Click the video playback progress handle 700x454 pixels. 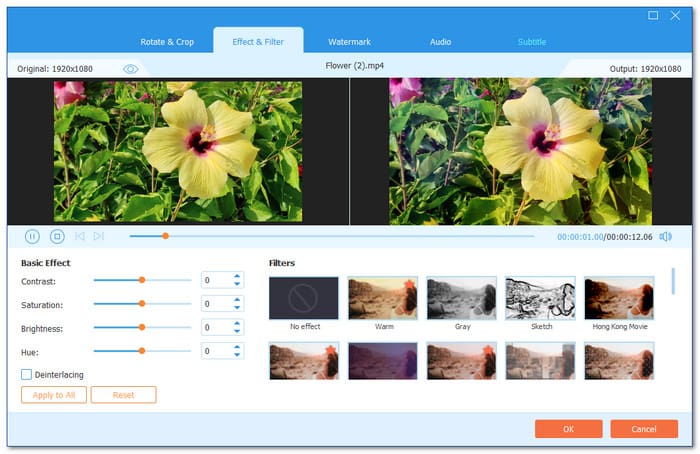[166, 236]
